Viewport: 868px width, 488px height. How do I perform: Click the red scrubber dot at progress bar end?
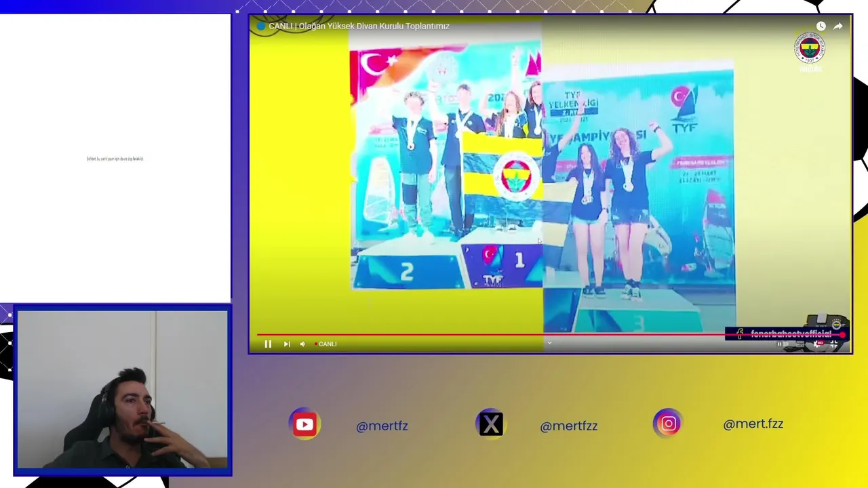click(x=842, y=335)
